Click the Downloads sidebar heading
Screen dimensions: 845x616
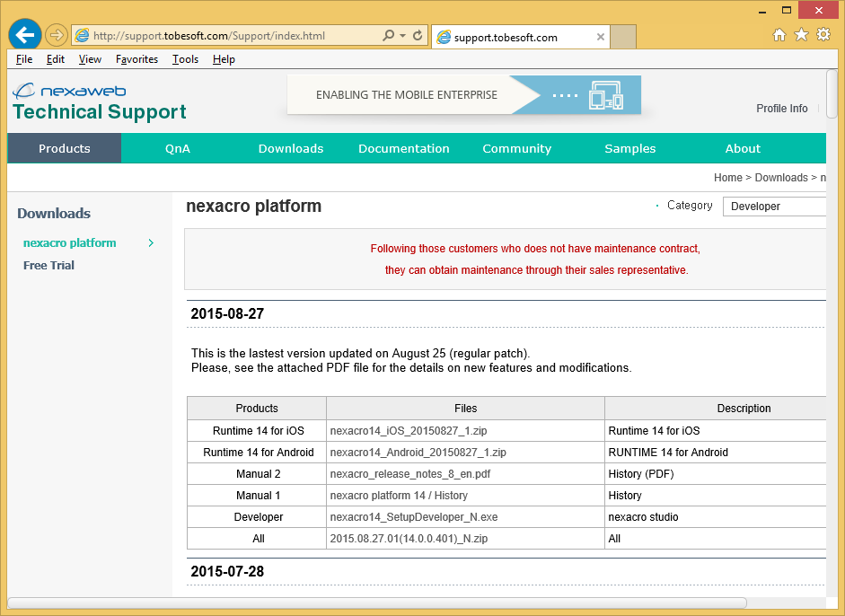tap(54, 214)
